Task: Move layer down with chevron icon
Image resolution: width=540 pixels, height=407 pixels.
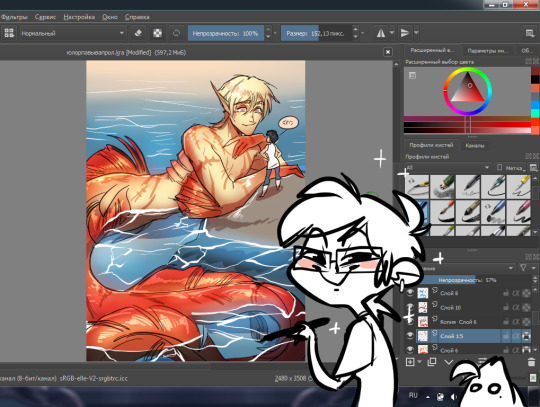Action: point(449,362)
